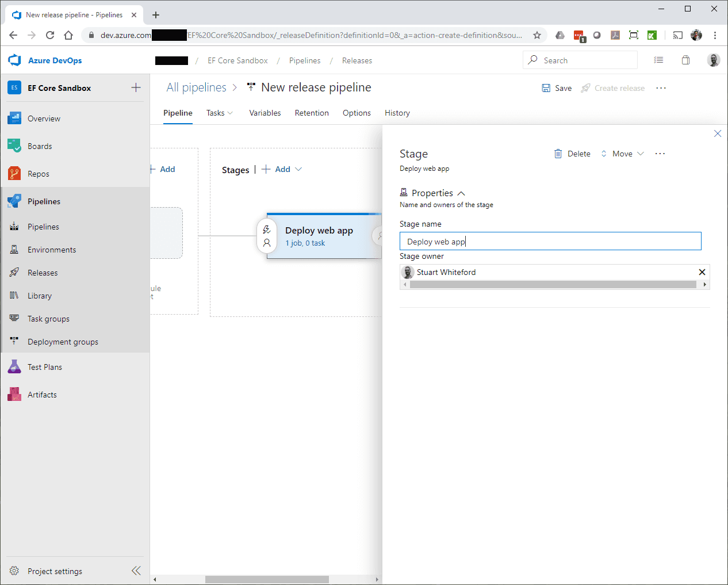This screenshot has height=585, width=728.
Task: Delete the current stage
Action: point(572,154)
